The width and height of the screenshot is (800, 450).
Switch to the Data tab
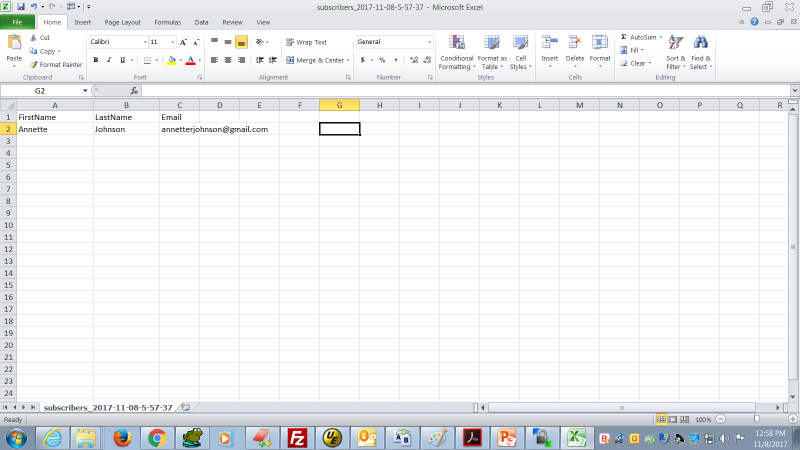pos(202,22)
